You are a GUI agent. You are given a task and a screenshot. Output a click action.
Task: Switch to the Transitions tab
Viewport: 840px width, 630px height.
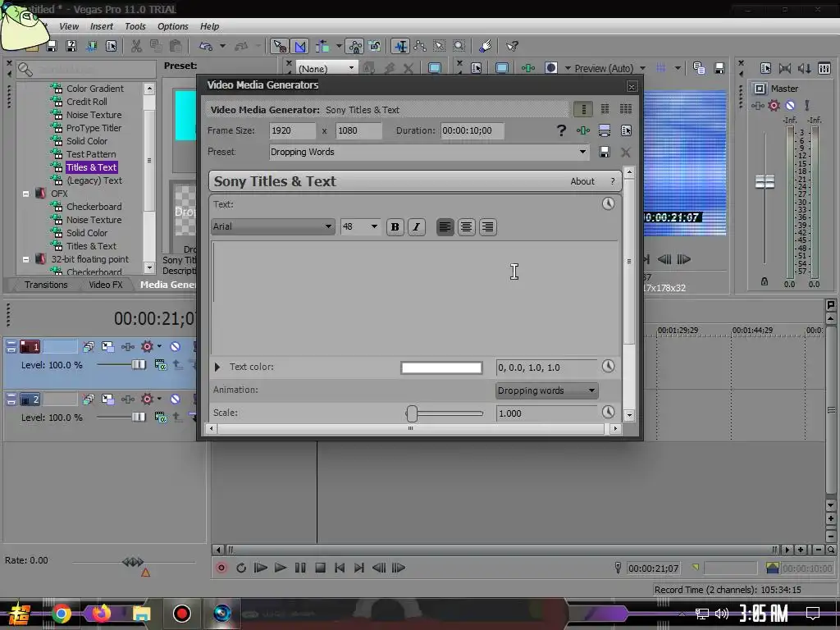pyautogui.click(x=46, y=285)
